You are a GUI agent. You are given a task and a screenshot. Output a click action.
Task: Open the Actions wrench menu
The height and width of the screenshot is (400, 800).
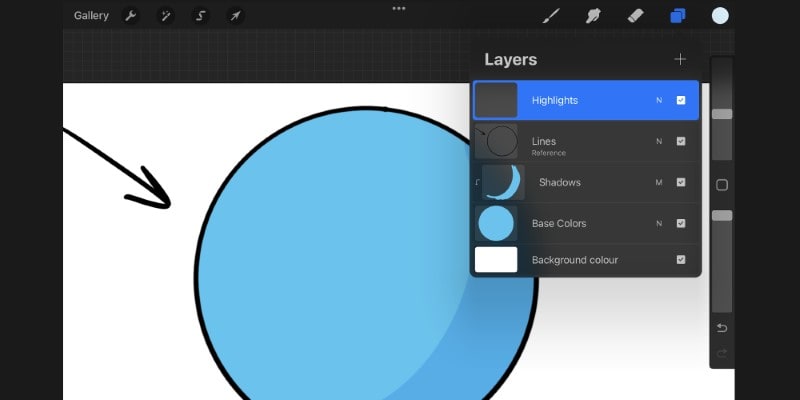pyautogui.click(x=131, y=16)
